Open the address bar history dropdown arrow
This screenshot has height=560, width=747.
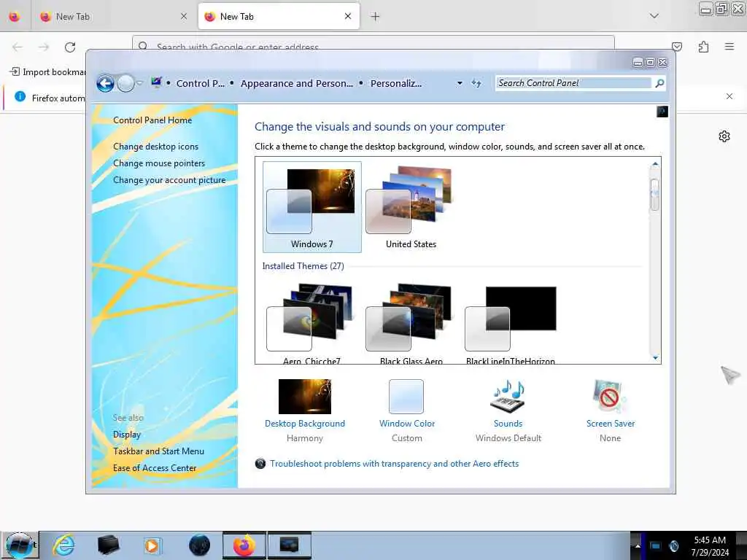(460, 83)
